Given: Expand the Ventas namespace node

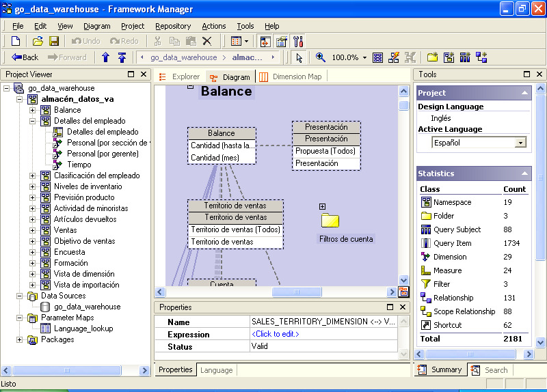Looking at the screenshot, I should (32, 230).
